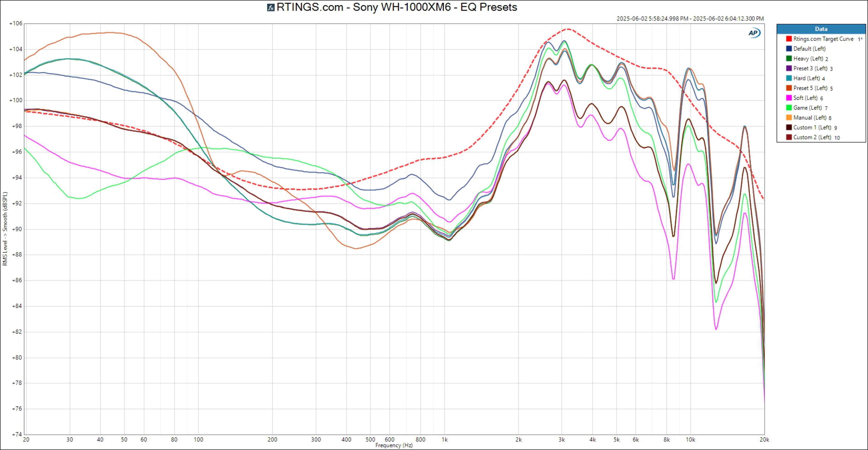Click the teal Hard (Left) legend swatch

[789, 78]
